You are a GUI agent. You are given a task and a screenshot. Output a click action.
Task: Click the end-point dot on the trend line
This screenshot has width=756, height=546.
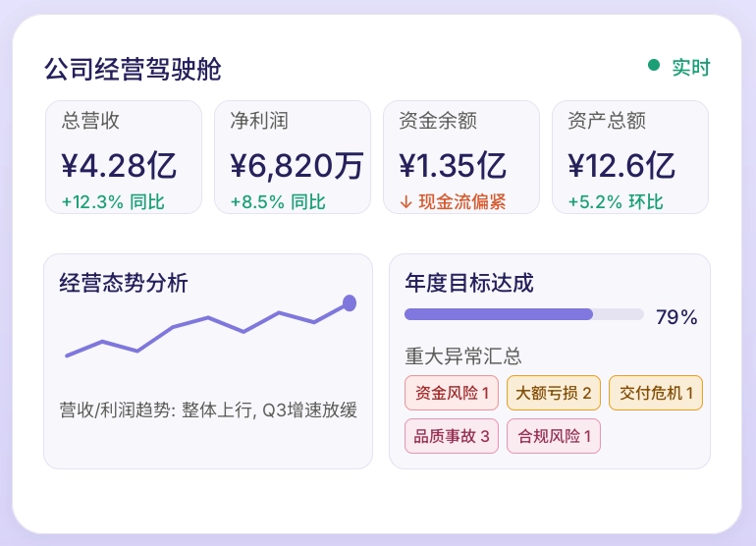(350, 302)
